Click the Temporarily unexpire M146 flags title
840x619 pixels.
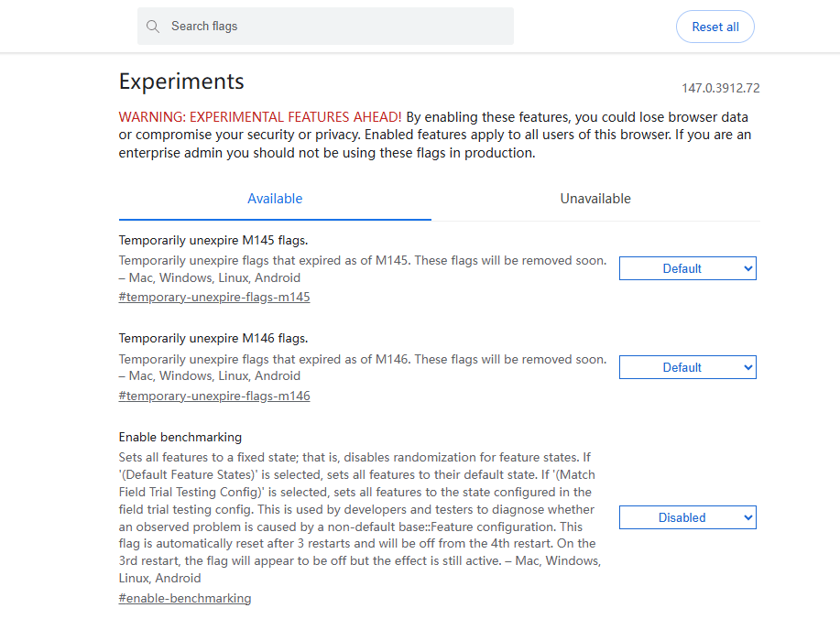coord(213,339)
